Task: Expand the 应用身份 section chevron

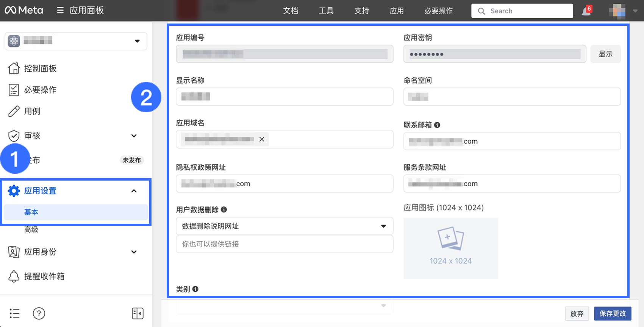Action: pos(134,252)
